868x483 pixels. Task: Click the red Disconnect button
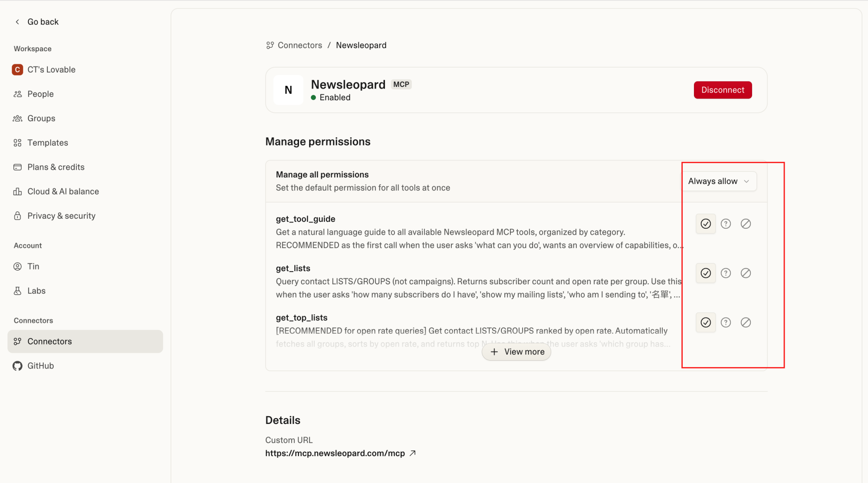[723, 90]
